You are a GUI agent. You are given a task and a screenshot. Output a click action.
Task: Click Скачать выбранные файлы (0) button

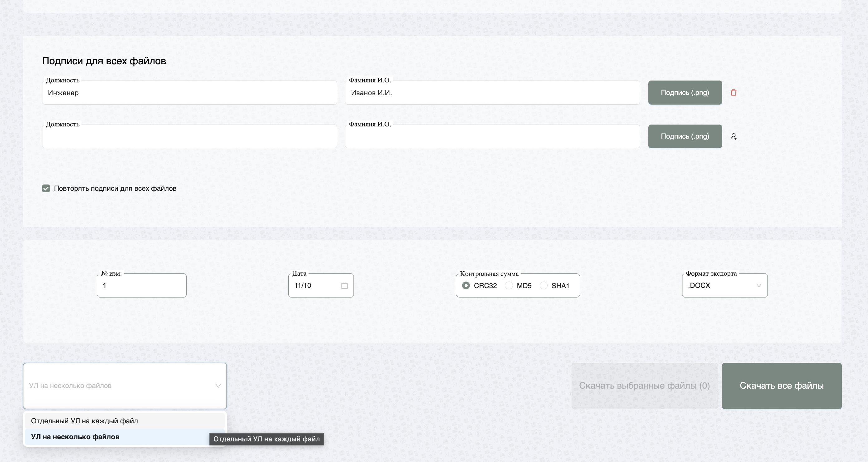point(644,386)
